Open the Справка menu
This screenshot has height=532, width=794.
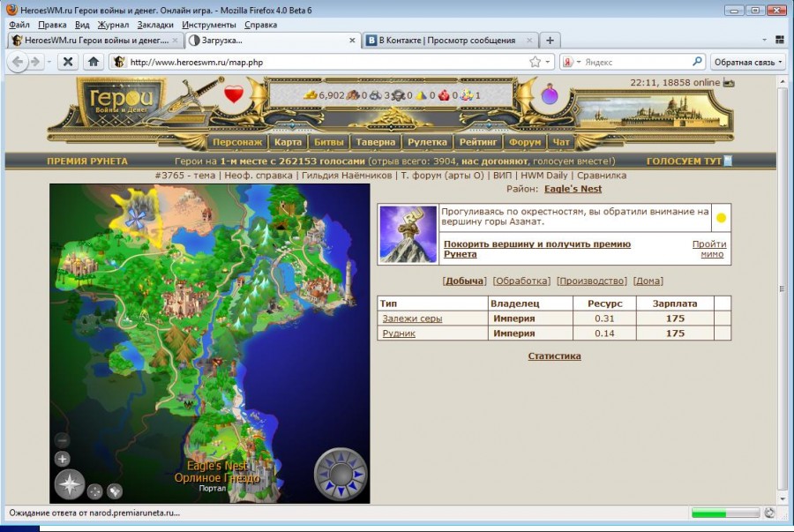coord(260,25)
